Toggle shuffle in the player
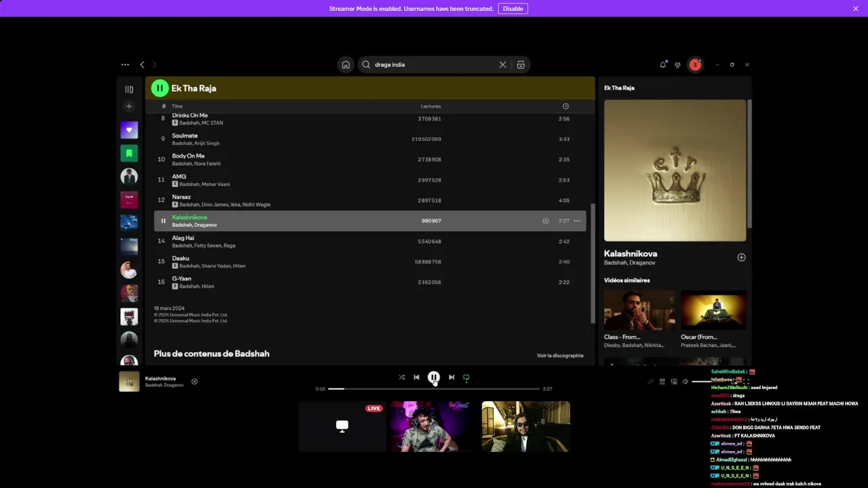Image resolution: width=868 pixels, height=488 pixels. 401,378
